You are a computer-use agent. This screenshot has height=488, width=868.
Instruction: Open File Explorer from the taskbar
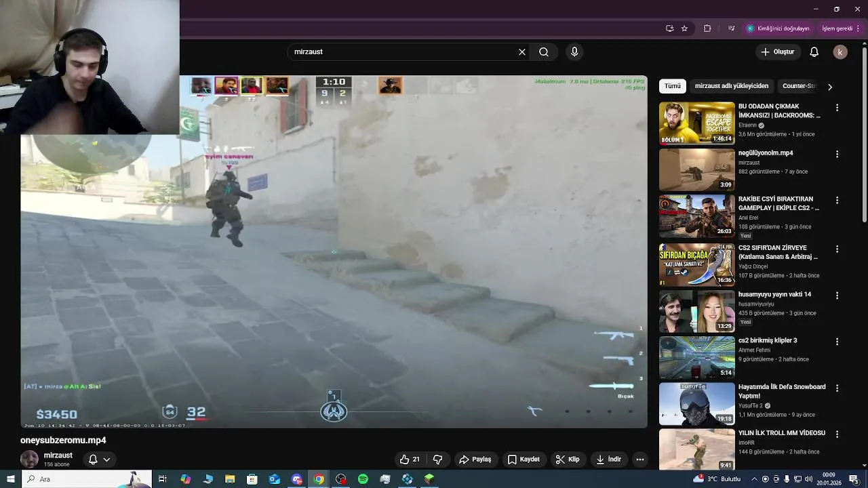(230, 479)
